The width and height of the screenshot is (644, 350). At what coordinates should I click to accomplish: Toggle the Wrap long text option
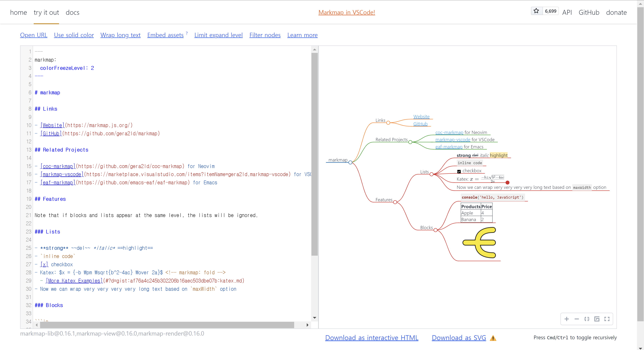[x=121, y=35]
